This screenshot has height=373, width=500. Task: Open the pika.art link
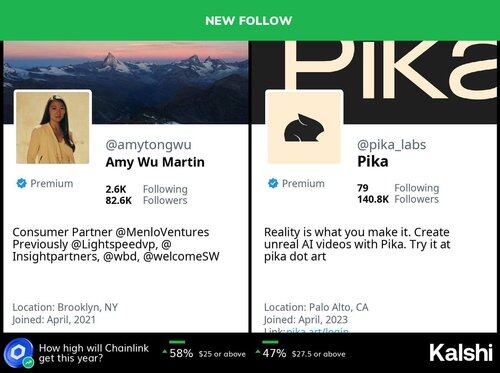click(x=317, y=331)
